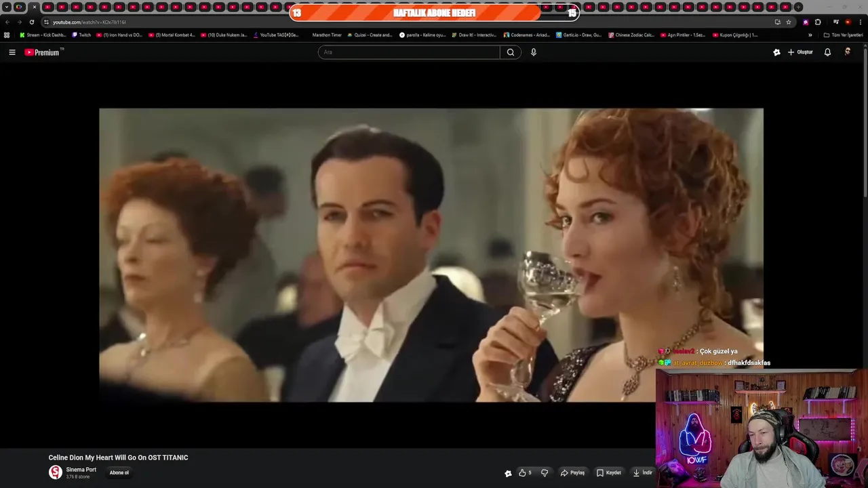Open the purple extension icon in toolbar
This screenshot has height=488, width=868.
(x=806, y=22)
